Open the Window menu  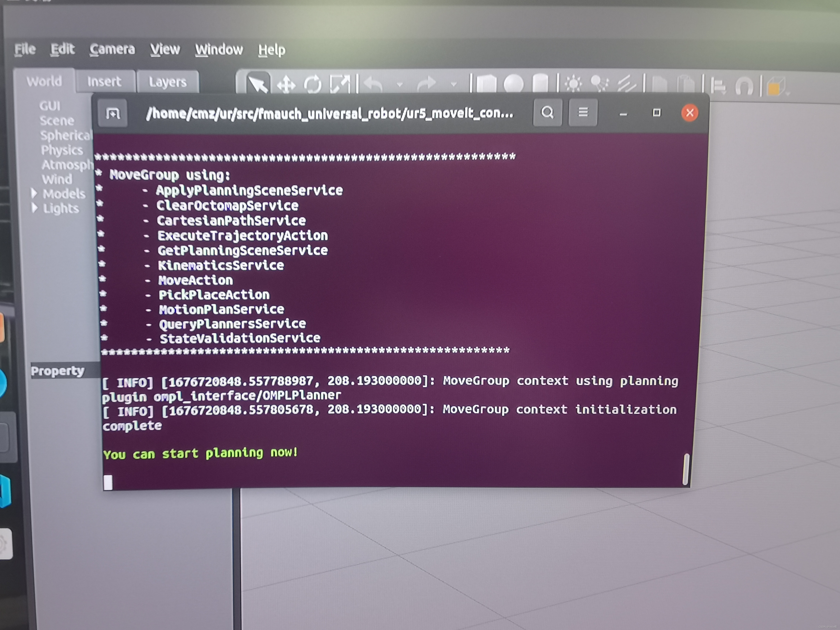click(x=219, y=50)
